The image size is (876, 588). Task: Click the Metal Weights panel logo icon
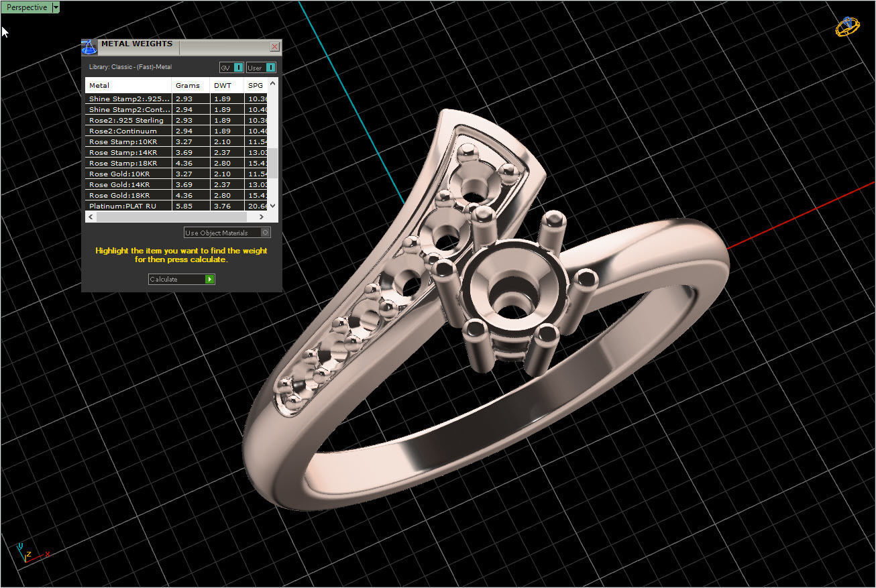(x=89, y=48)
